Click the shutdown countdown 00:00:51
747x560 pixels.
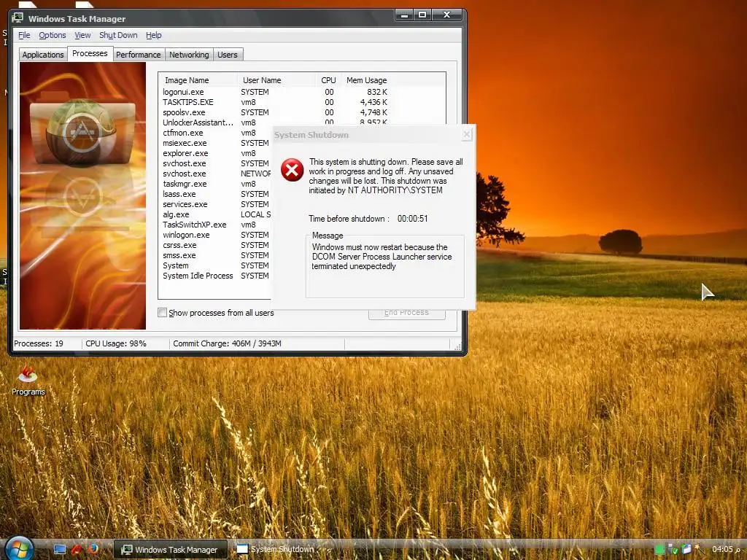point(413,219)
